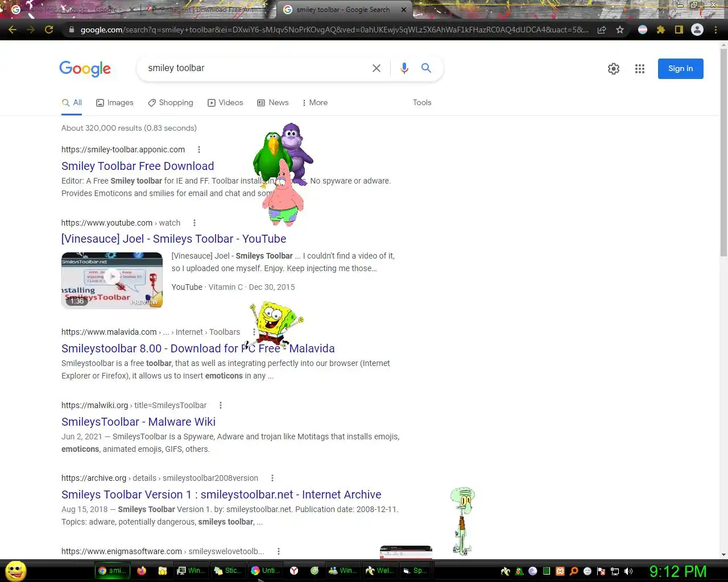This screenshot has height=582, width=728.
Task: Click the 9:12 PM clock
Action: coord(678,571)
